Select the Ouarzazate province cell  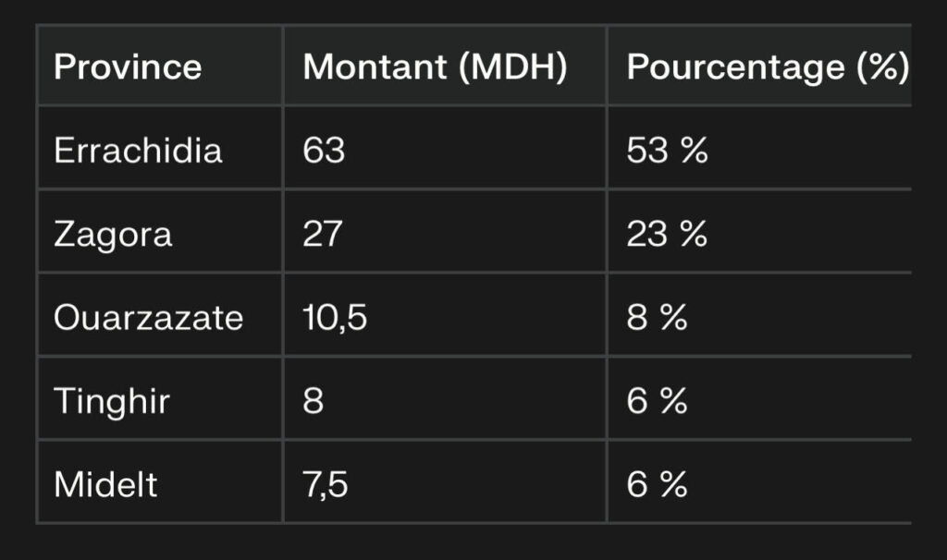click(148, 318)
